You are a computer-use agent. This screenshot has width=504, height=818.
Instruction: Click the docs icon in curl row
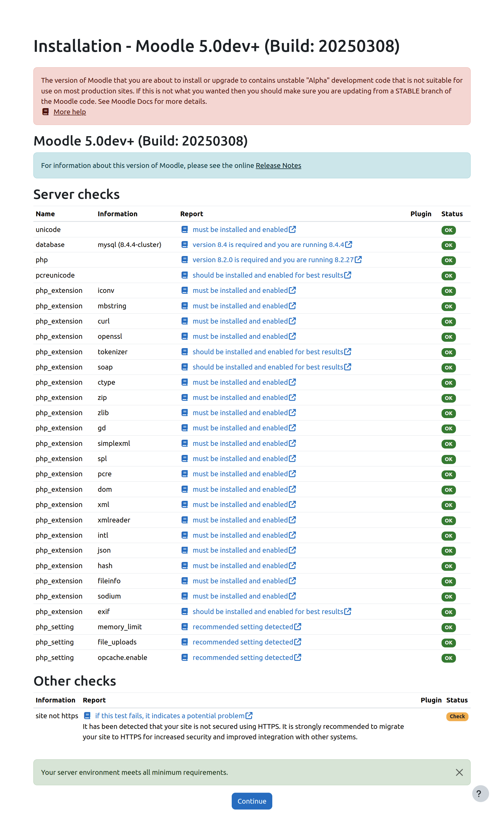coord(184,321)
